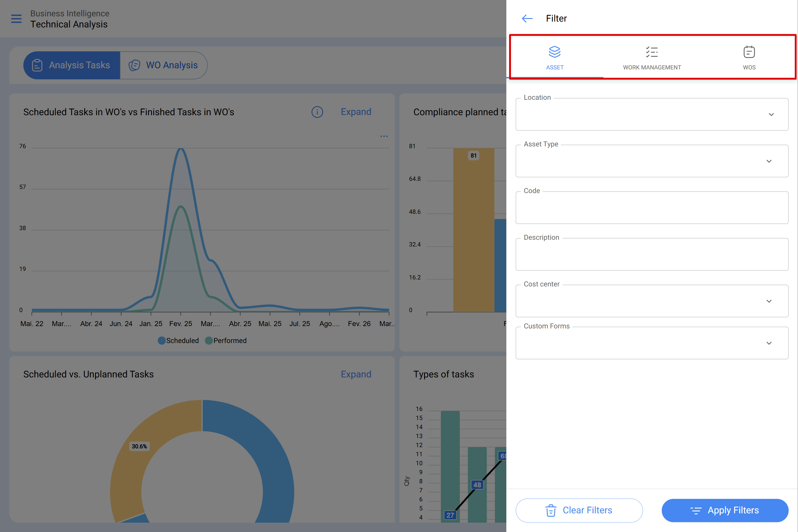Viewport: 798px width, 532px height.
Task: Click the trash icon in Clear Filters
Action: [551, 510]
